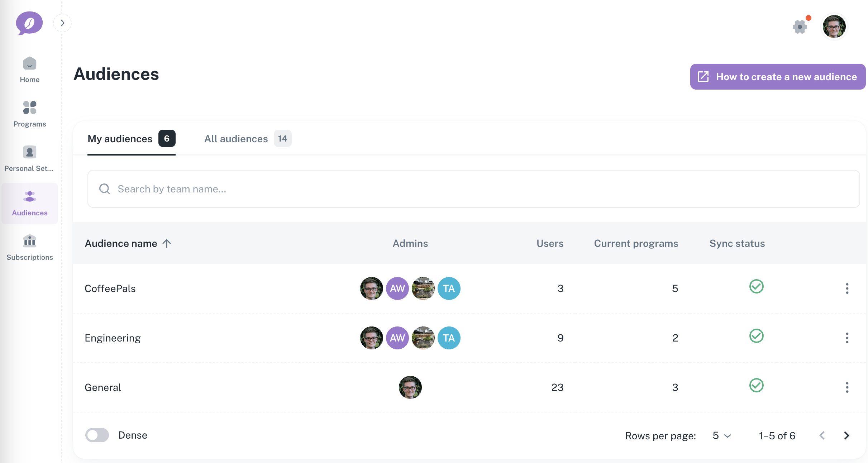Toggle the Dense switch
Screen dimensions: 868x463
(x=97, y=435)
